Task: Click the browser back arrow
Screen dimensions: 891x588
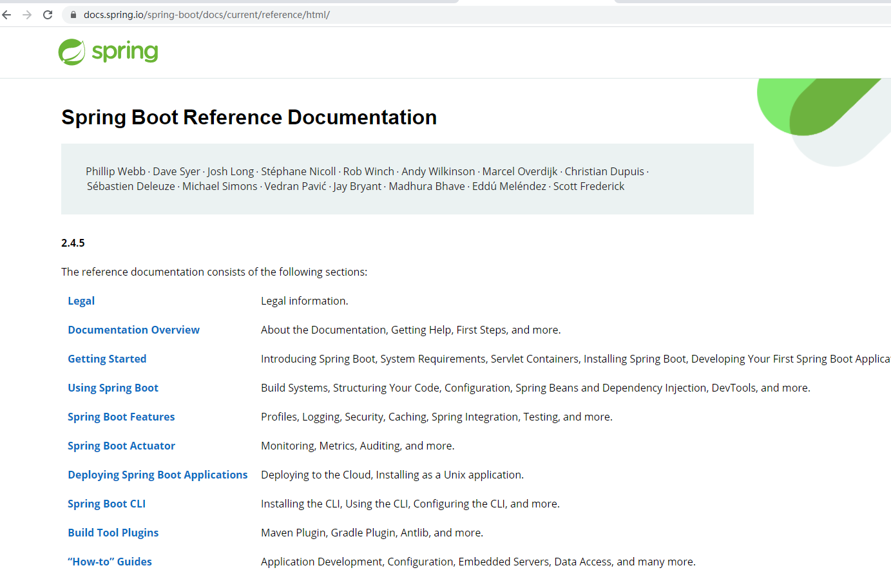Action: (x=6, y=14)
